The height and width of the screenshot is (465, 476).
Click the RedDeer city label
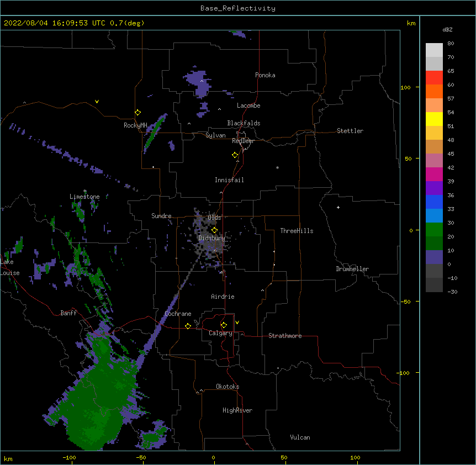coord(243,141)
